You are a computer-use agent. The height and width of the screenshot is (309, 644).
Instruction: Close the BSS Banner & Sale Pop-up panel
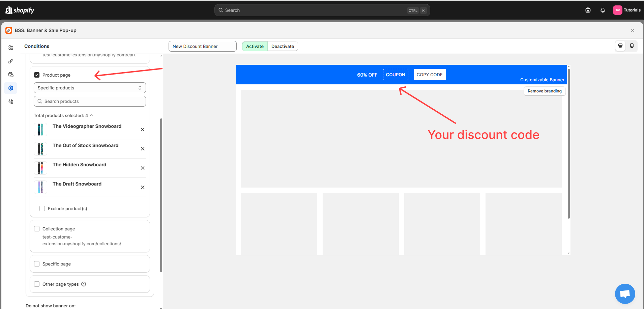(x=633, y=30)
